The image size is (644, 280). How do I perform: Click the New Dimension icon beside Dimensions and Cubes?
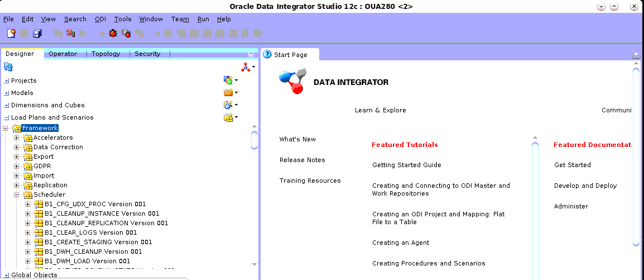coord(228,105)
